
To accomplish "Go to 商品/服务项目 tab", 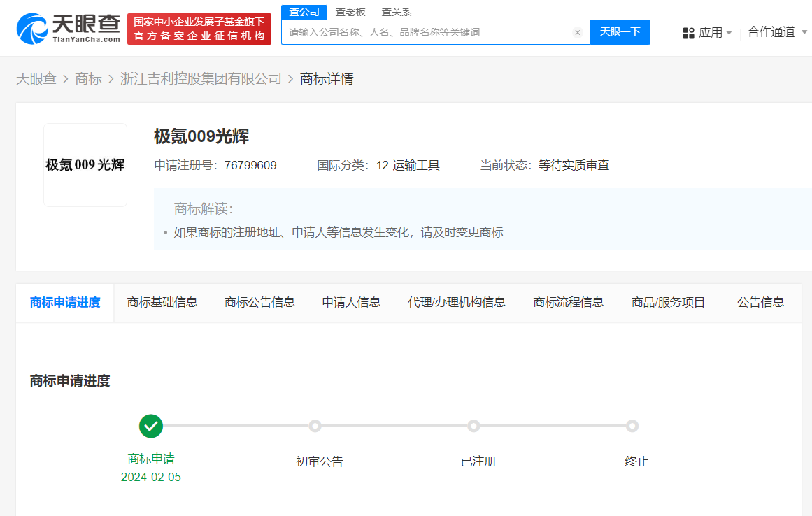I will [x=668, y=302].
